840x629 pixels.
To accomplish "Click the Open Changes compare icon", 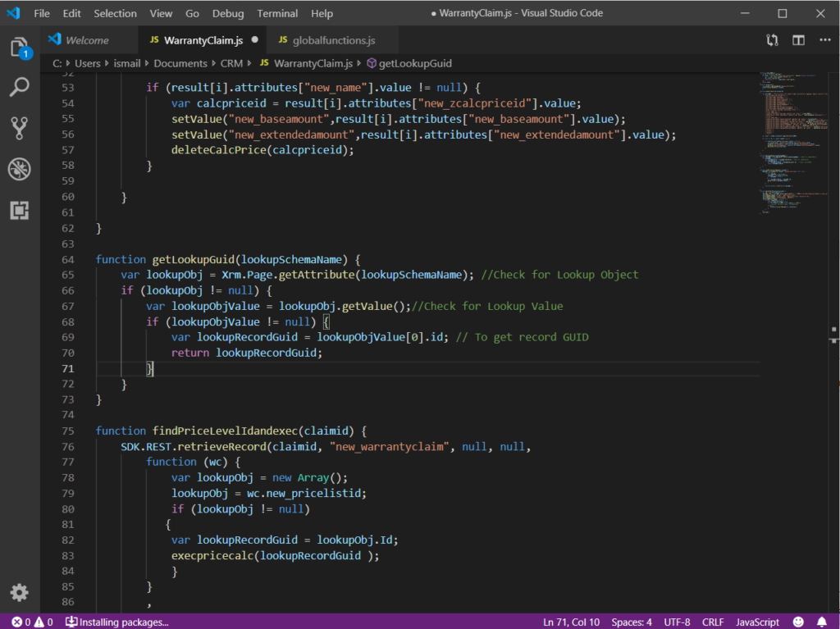I will point(772,40).
